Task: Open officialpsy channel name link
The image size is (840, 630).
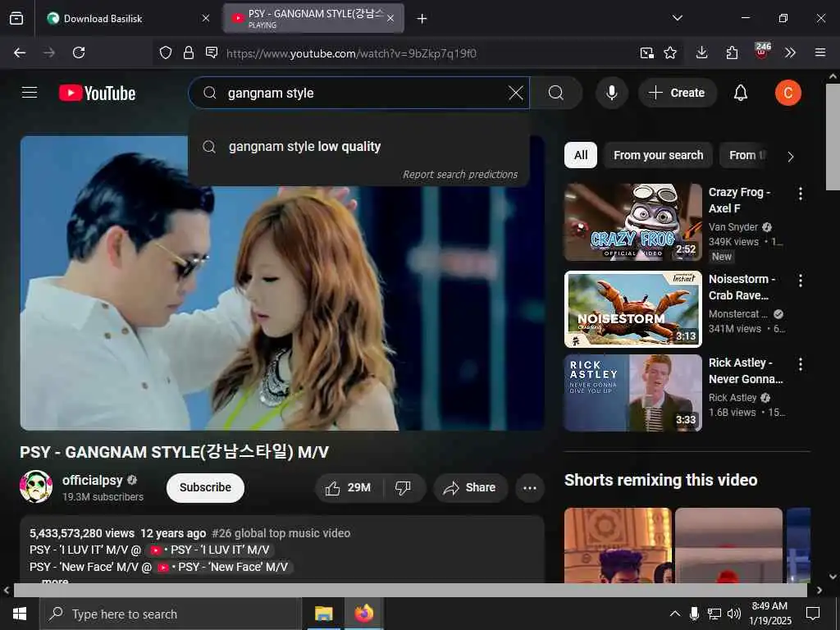Action: 92,480
